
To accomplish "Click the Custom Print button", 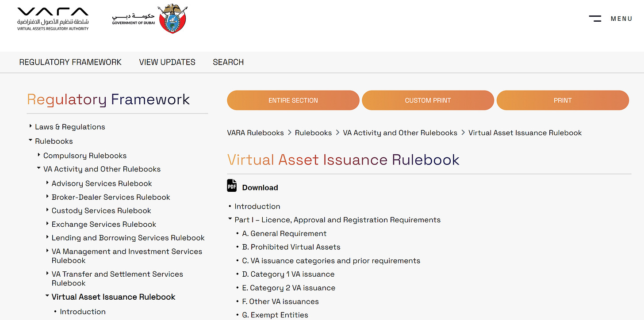I will click(428, 100).
